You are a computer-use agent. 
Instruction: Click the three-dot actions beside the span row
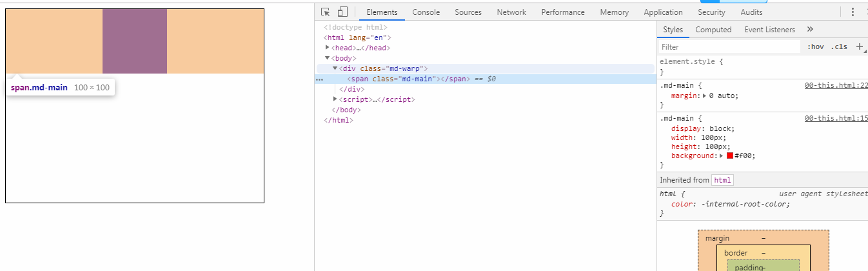tap(319, 79)
